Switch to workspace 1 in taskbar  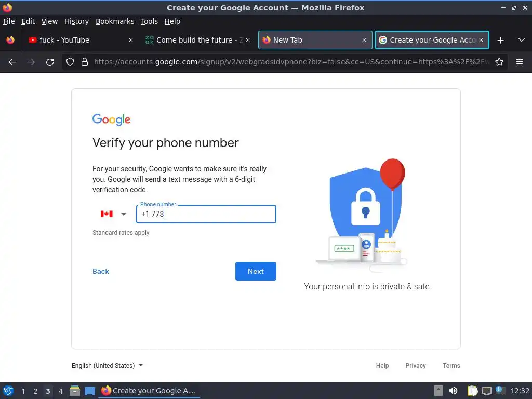point(23,391)
